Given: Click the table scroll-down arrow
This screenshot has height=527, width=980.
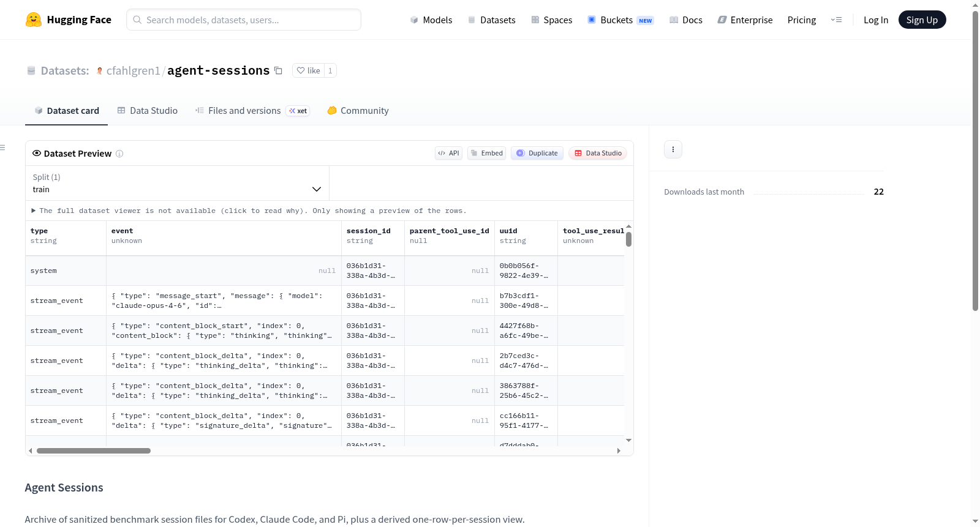Looking at the screenshot, I should click(628, 441).
